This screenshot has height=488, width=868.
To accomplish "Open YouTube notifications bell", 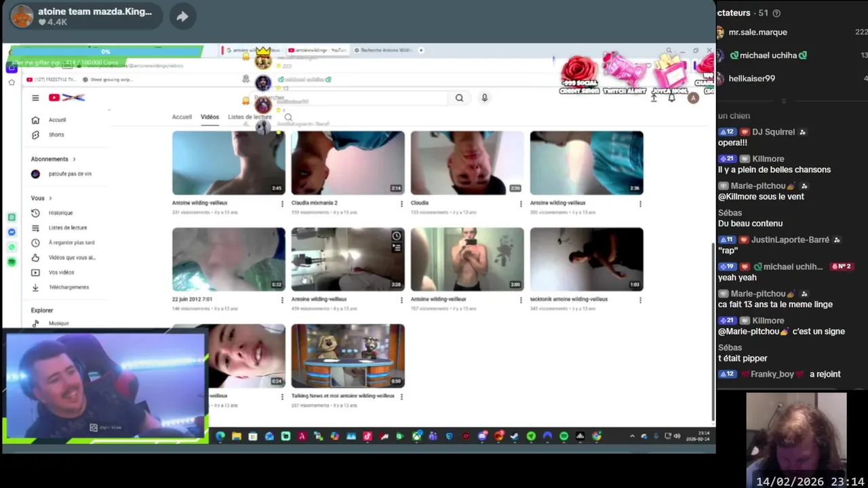I will (671, 98).
